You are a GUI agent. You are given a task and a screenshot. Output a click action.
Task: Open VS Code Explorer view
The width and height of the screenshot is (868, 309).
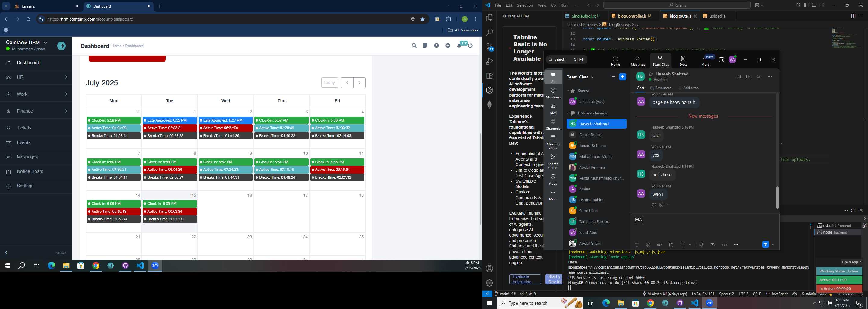[x=489, y=18]
